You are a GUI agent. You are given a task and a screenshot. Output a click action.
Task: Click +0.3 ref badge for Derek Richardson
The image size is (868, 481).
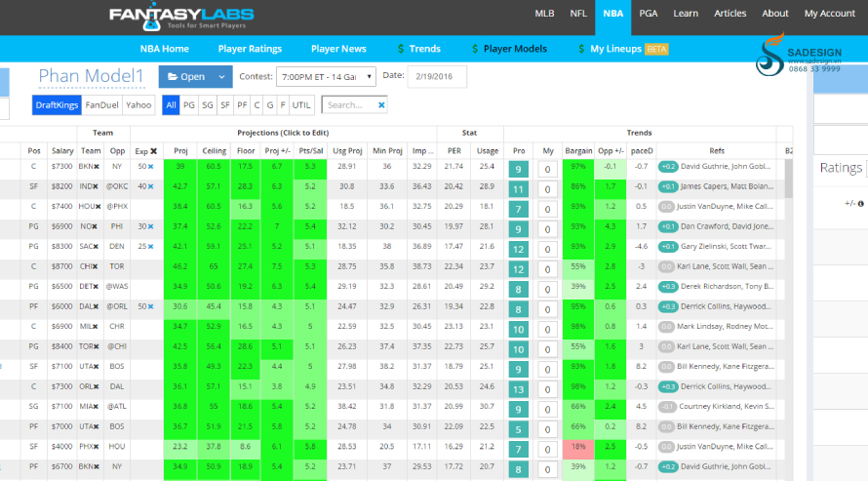(668, 286)
